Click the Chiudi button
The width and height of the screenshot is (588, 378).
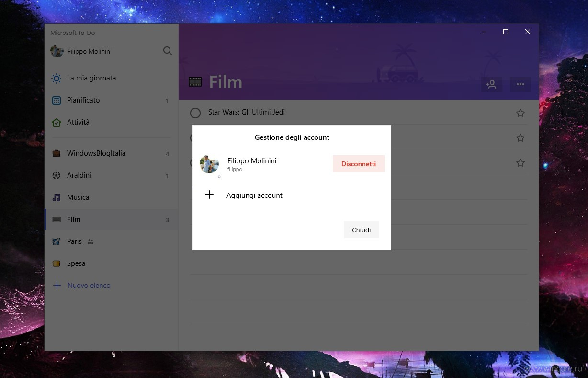click(362, 230)
